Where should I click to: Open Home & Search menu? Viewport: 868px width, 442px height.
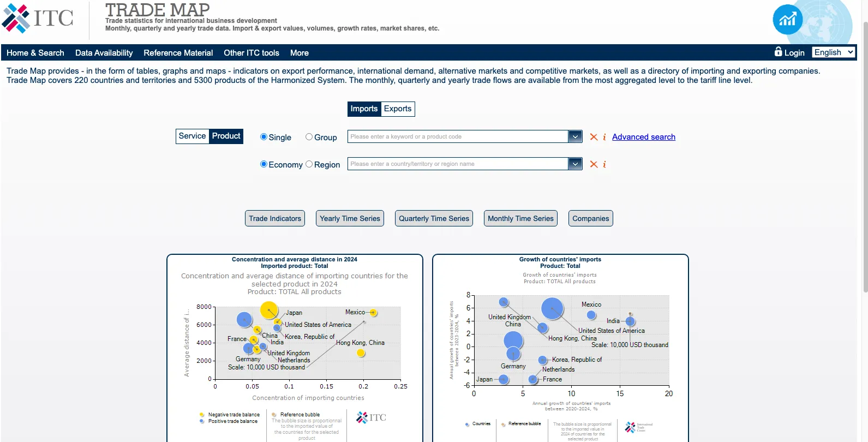35,53
